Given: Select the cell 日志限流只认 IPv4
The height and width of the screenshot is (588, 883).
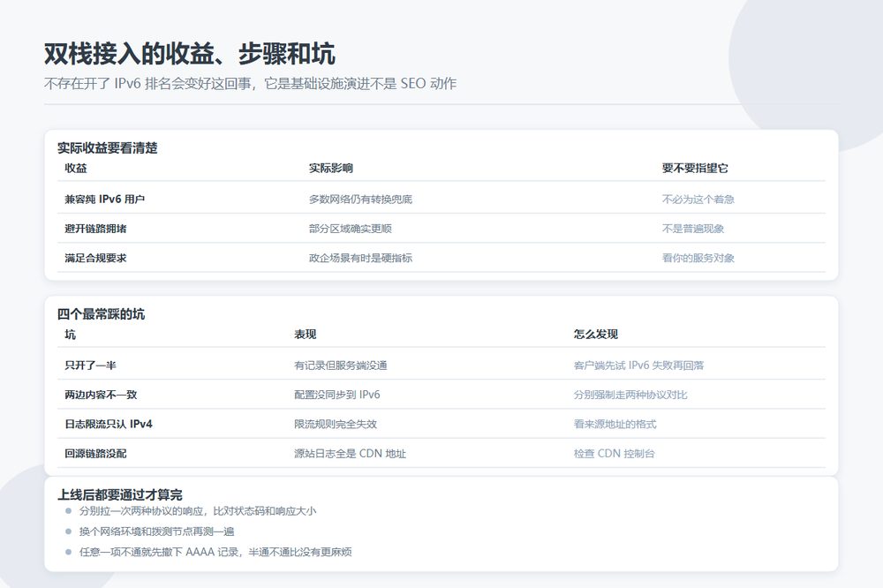Looking at the screenshot, I should coord(109,424).
